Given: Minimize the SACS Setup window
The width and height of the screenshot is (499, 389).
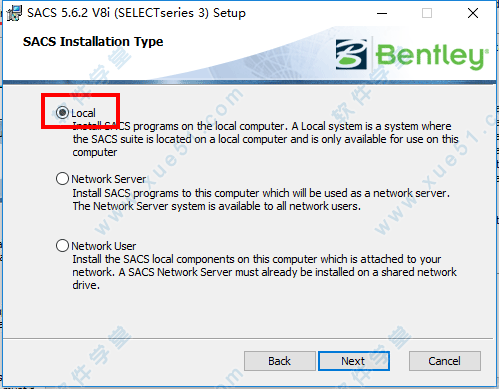Looking at the screenshot, I should tap(382, 13).
